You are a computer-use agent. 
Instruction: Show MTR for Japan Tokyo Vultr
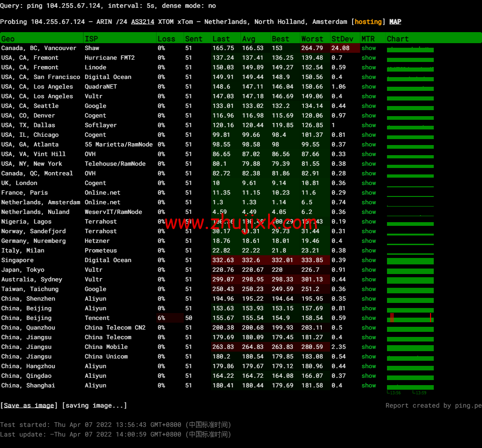(x=368, y=270)
